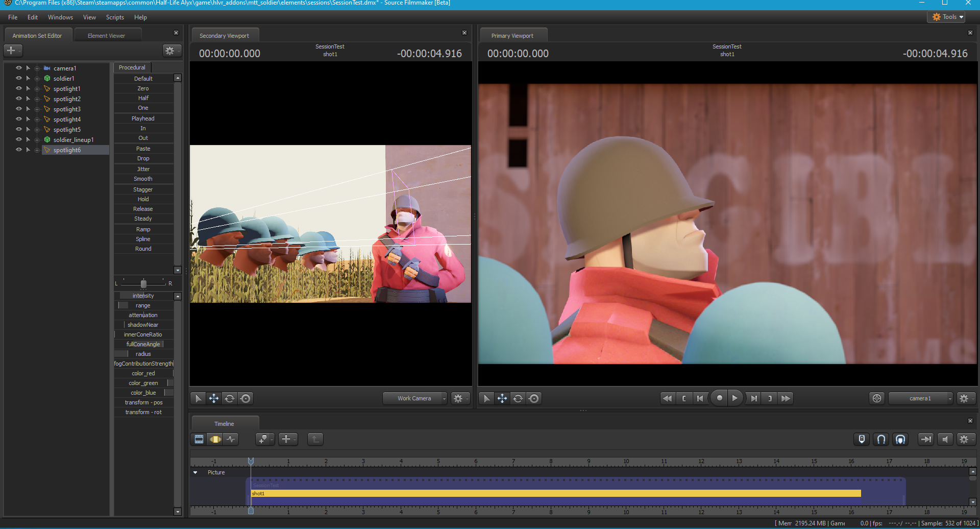Open the File menu
Screen dimensions: 980x529
coord(13,17)
